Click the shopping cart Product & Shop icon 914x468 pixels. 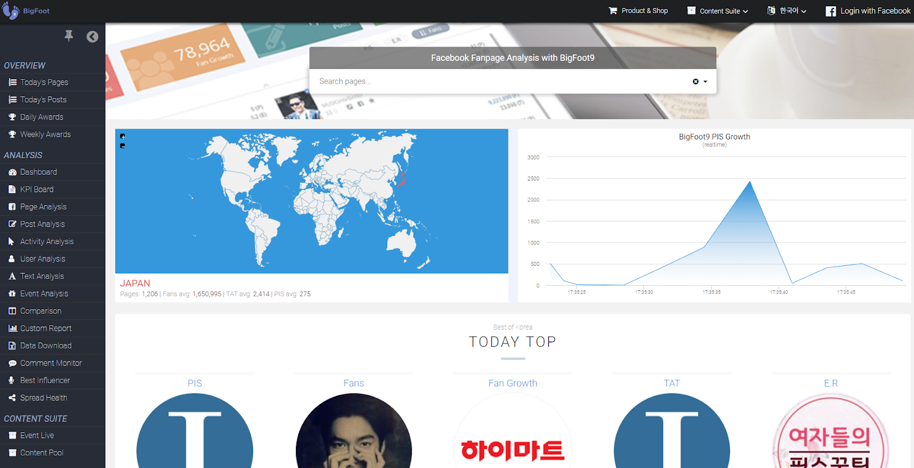coord(613,10)
